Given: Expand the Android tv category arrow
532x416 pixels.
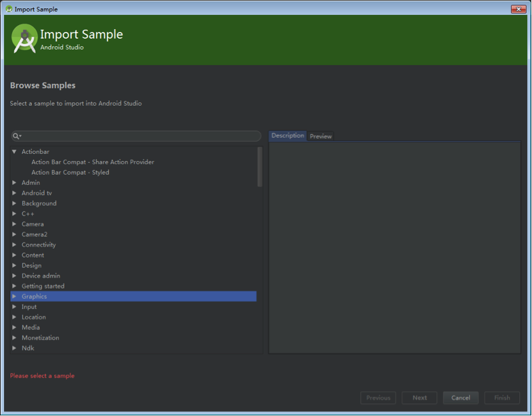Looking at the screenshot, I should [x=14, y=193].
